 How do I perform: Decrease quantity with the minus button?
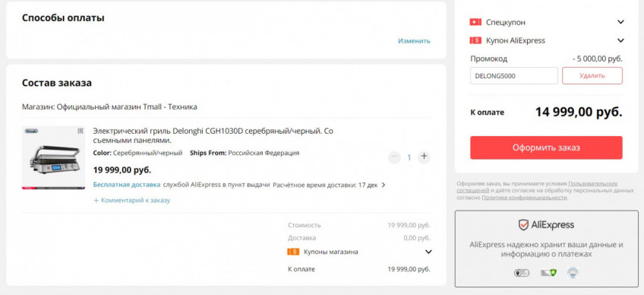click(394, 157)
